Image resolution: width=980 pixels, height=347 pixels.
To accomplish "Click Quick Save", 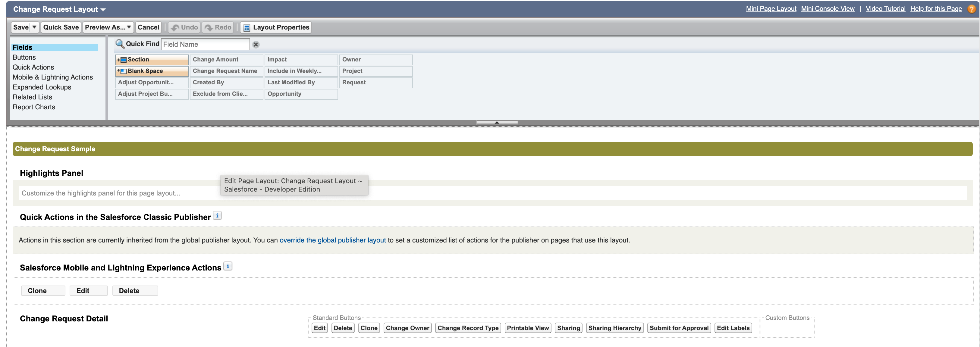I will 61,27.
